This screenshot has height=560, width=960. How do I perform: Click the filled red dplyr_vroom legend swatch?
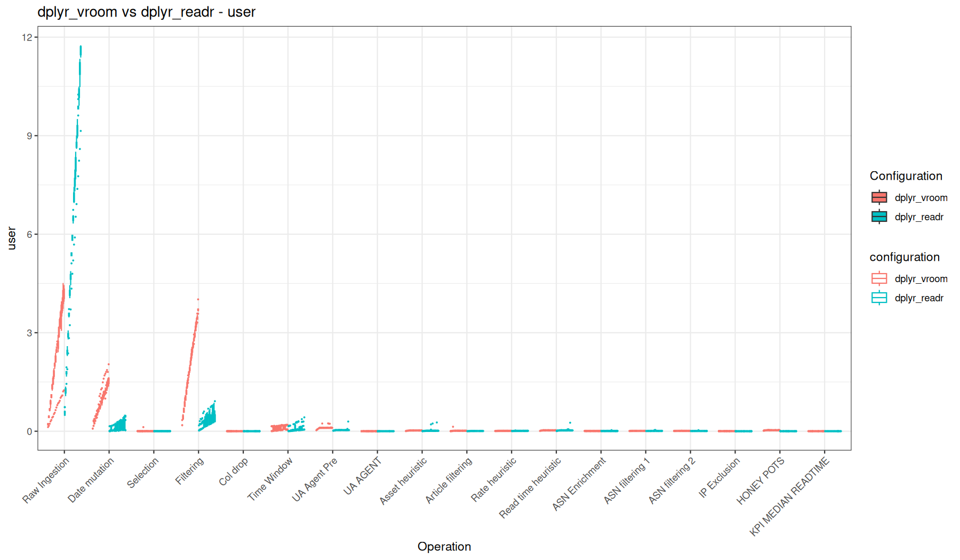[879, 198]
